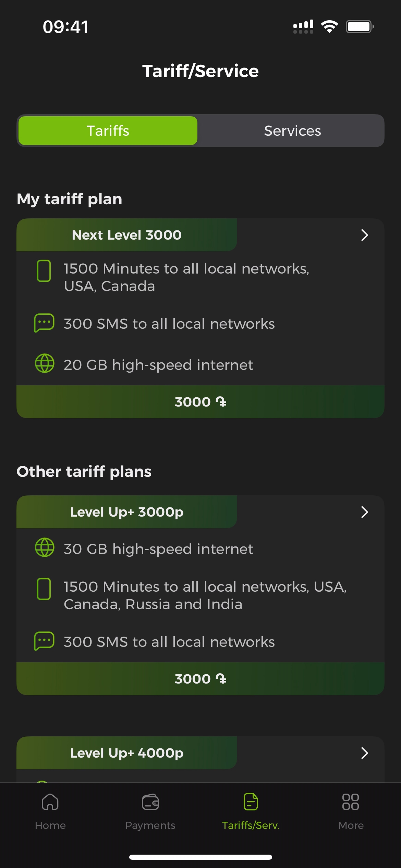This screenshot has width=401, height=868.
Task: Tap globe icon beside 30 GB internet
Action: [x=45, y=547]
